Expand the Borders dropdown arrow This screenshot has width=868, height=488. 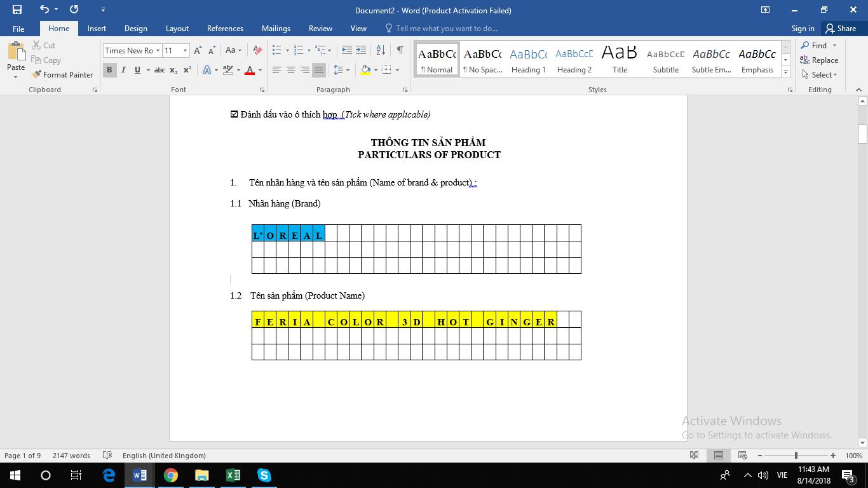[x=397, y=70]
